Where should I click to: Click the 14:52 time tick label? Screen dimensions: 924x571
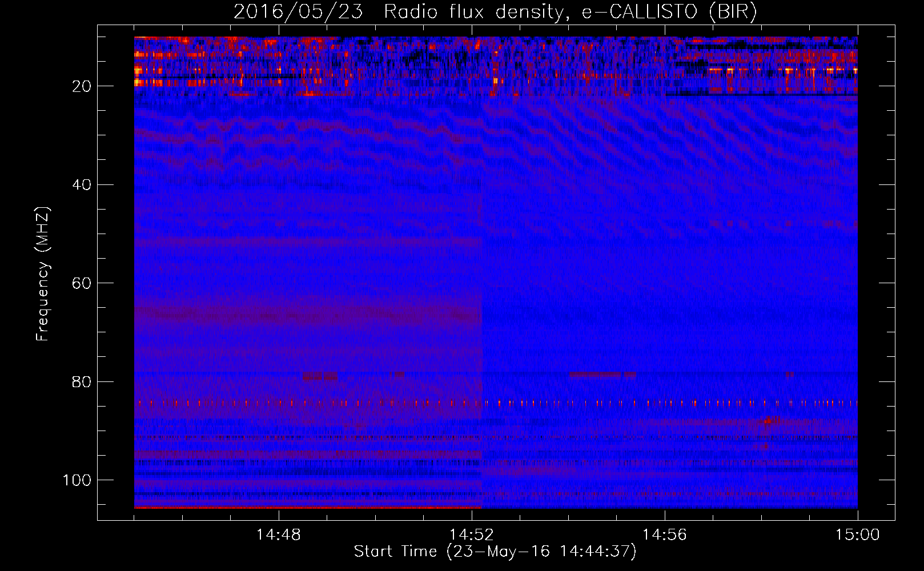(x=472, y=535)
